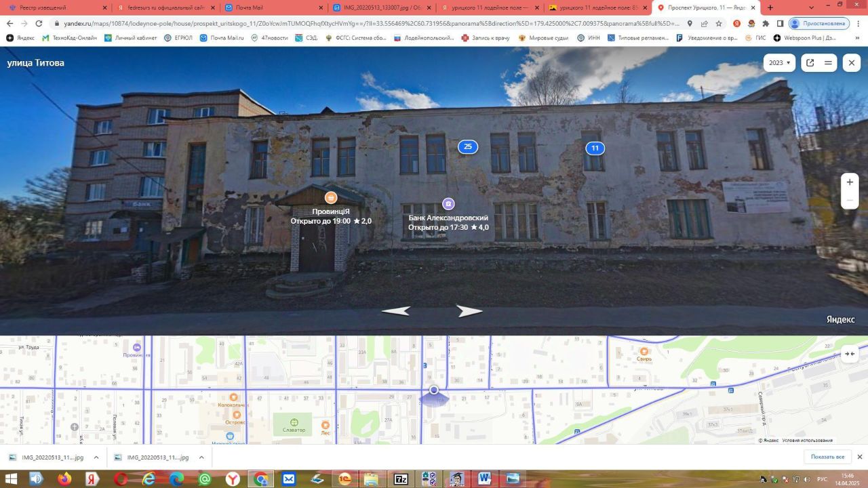The height and width of the screenshot is (488, 868).
Task: Click the share panorama icon
Action: tap(810, 62)
